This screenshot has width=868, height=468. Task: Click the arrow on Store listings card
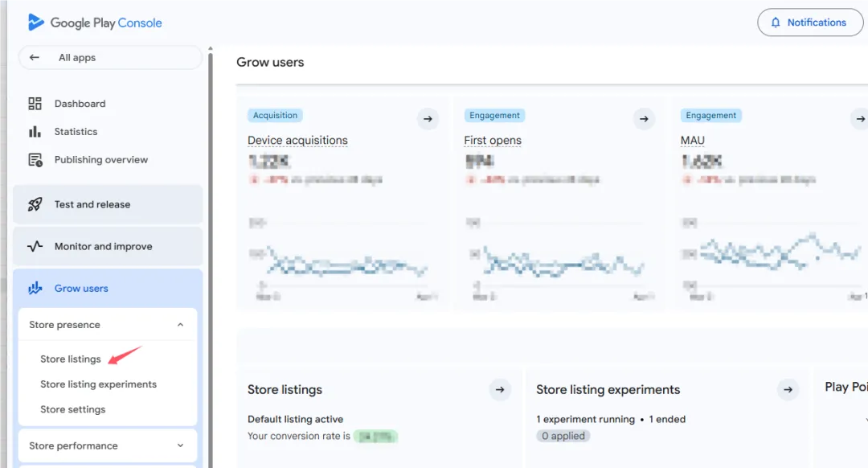coord(500,389)
